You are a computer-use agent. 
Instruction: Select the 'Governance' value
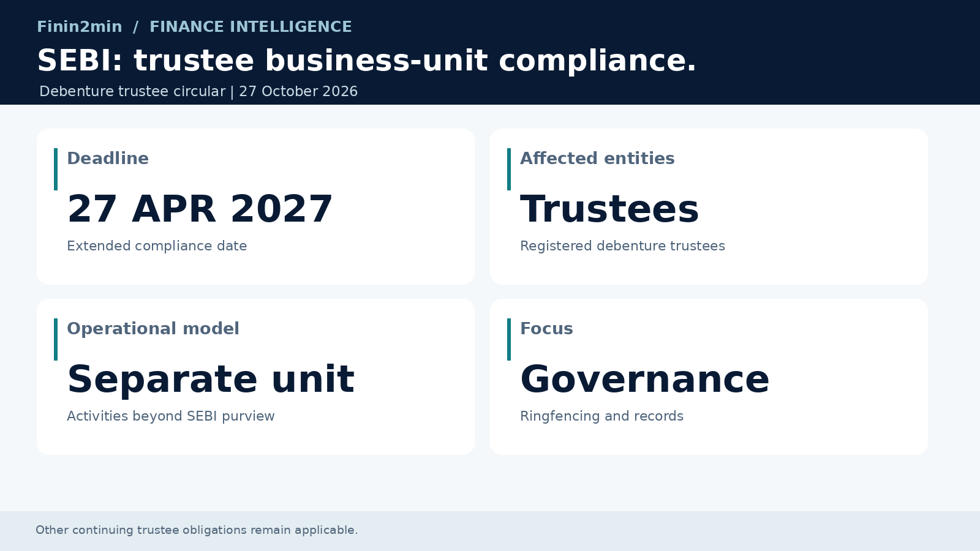(645, 380)
